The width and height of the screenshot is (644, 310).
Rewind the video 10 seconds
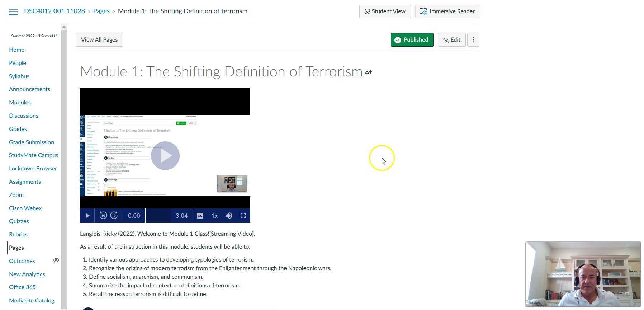click(103, 216)
